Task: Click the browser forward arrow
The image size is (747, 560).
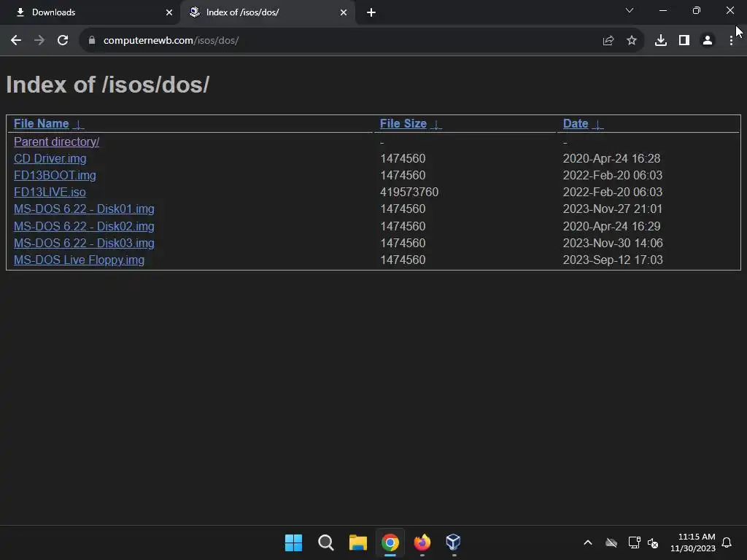Action: click(x=39, y=41)
